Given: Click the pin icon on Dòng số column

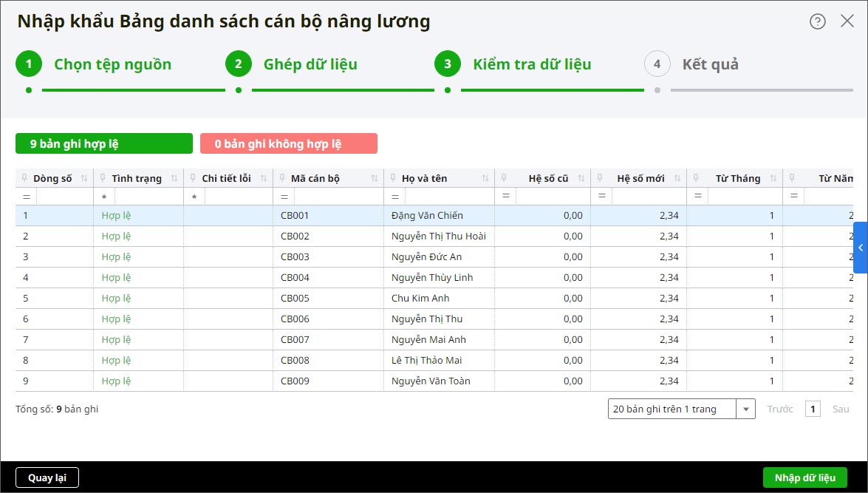Looking at the screenshot, I should (24, 178).
